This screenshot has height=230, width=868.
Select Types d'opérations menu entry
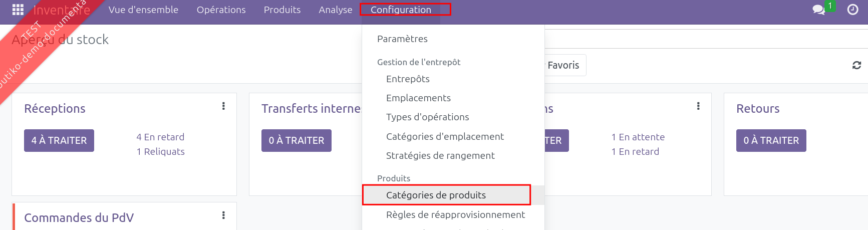427,117
